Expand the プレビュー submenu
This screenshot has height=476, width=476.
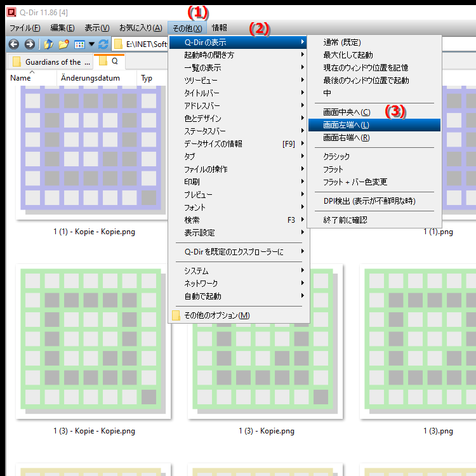238,195
